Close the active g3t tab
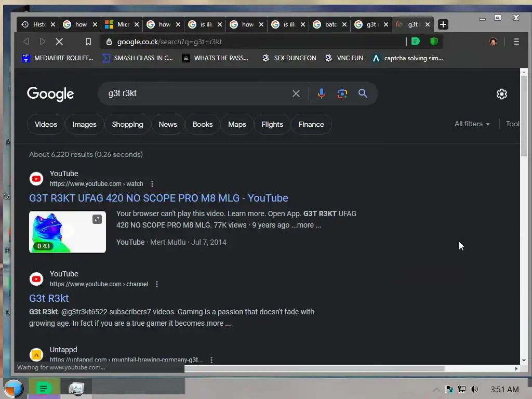The height and width of the screenshot is (399, 532). coord(428,24)
